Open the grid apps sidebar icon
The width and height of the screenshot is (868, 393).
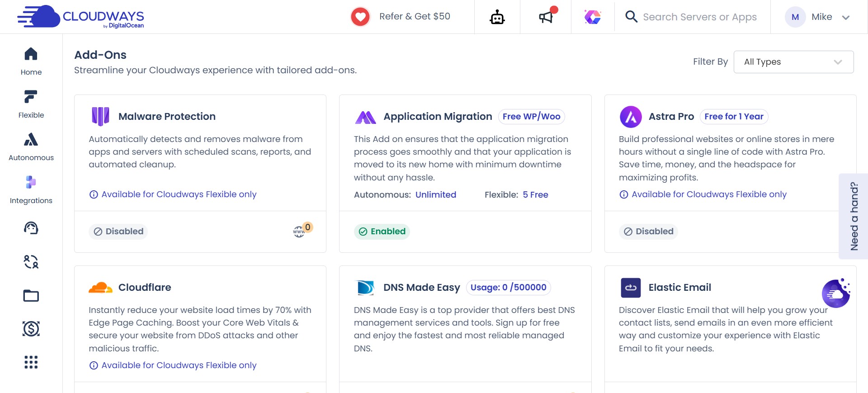31,362
